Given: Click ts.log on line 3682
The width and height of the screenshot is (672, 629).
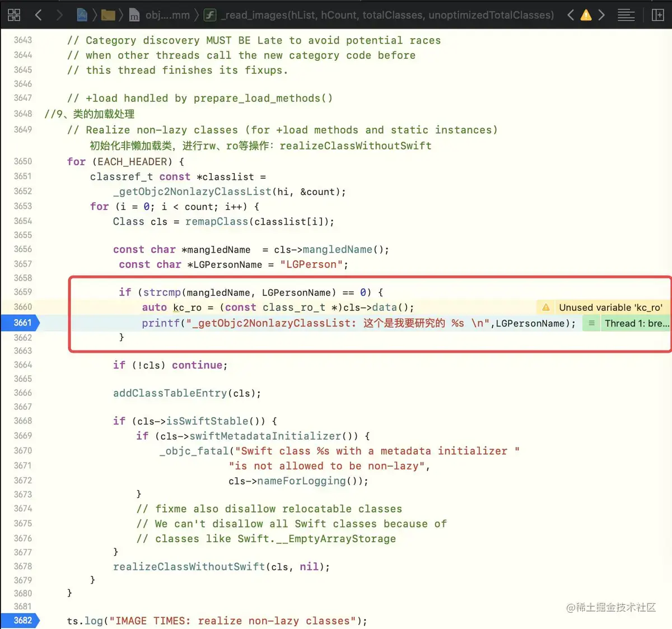Looking at the screenshot, I should [x=85, y=621].
